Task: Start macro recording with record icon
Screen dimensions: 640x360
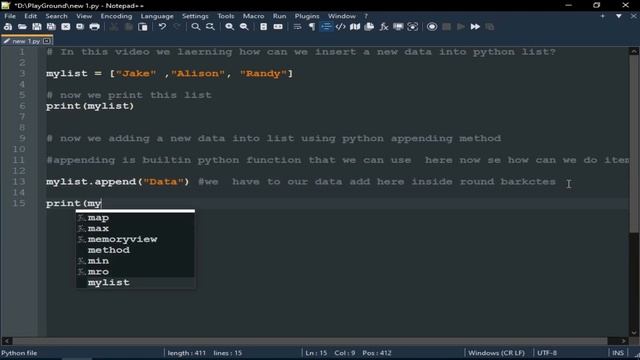Action: pyautogui.click(x=432, y=27)
